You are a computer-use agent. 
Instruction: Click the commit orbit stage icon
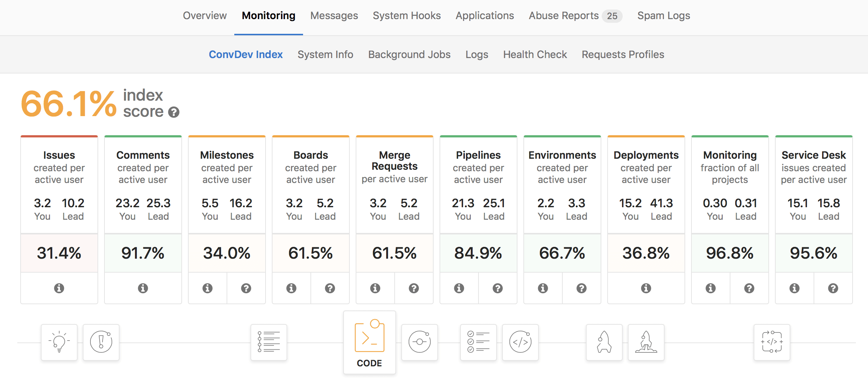pos(419,342)
